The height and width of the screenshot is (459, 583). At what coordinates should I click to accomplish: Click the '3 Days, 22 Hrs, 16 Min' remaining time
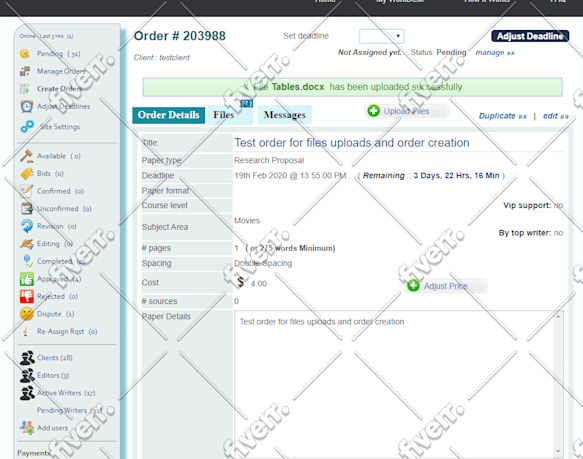click(456, 176)
